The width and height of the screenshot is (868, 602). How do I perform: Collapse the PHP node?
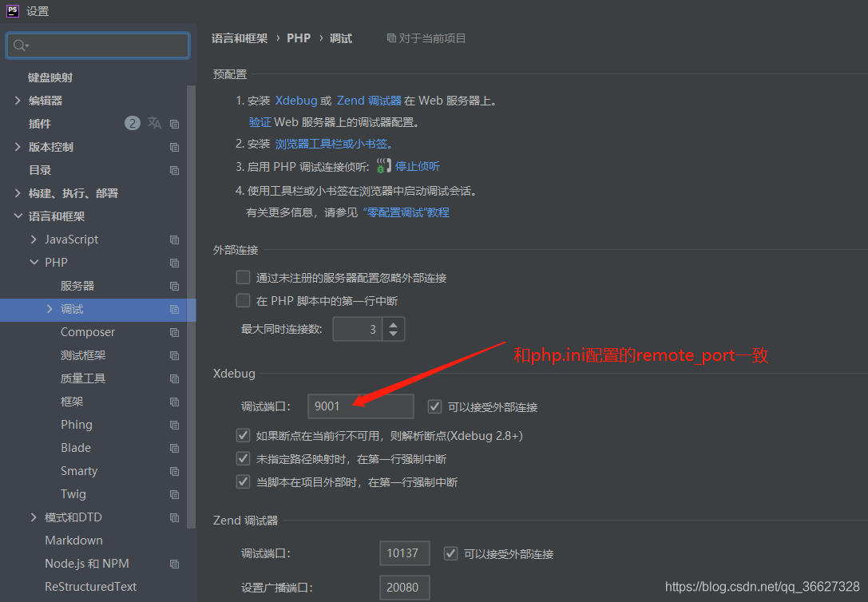click(34, 262)
